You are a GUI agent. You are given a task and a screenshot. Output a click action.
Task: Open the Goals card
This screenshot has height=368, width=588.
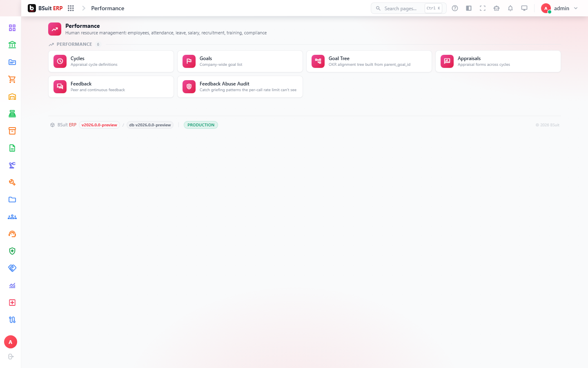pos(240,61)
